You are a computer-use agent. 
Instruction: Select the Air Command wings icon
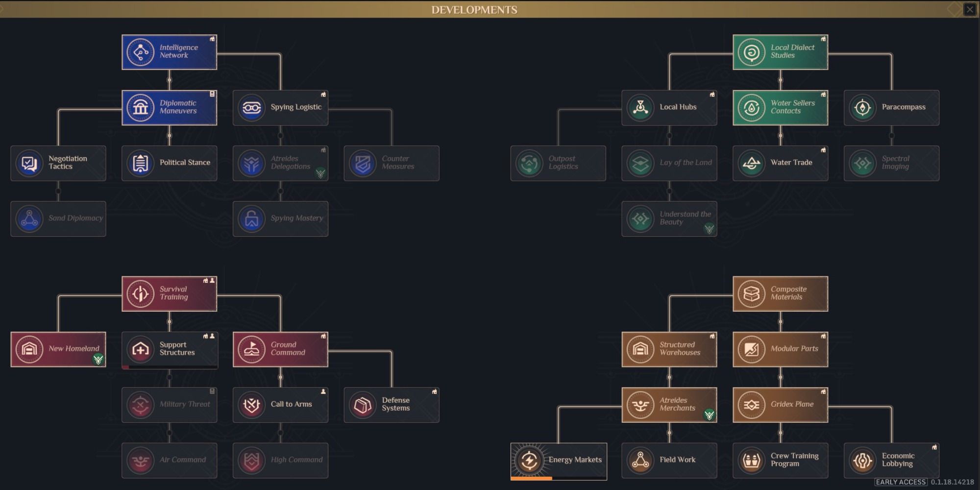[141, 460]
